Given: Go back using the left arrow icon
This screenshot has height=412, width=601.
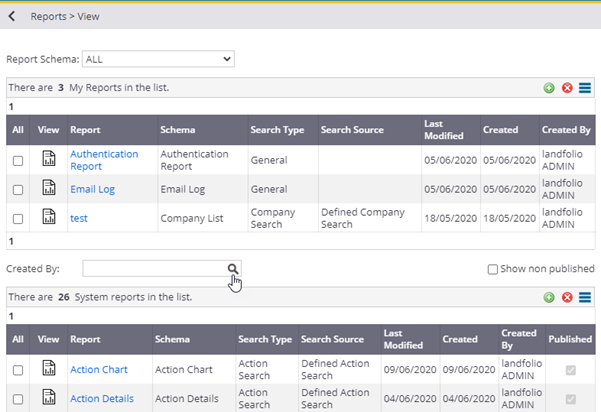Looking at the screenshot, I should click(x=12, y=16).
